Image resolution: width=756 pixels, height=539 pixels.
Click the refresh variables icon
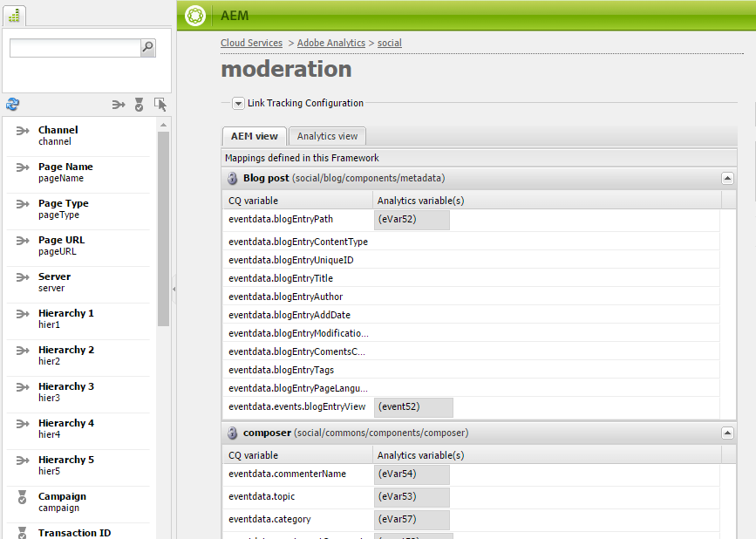tap(12, 104)
